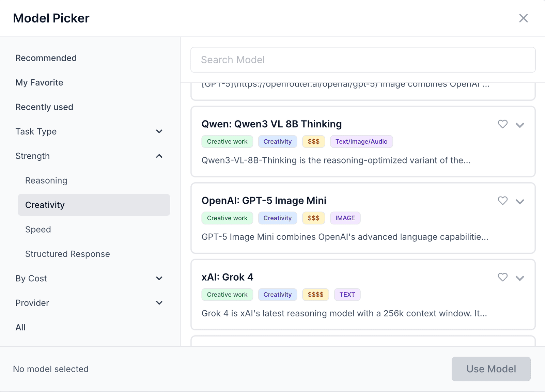Open the Recommended models list
This screenshot has height=392, width=545.
46,58
